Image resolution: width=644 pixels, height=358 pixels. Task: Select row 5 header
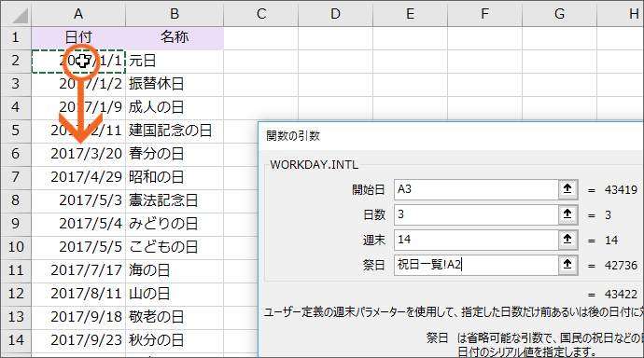(16, 131)
